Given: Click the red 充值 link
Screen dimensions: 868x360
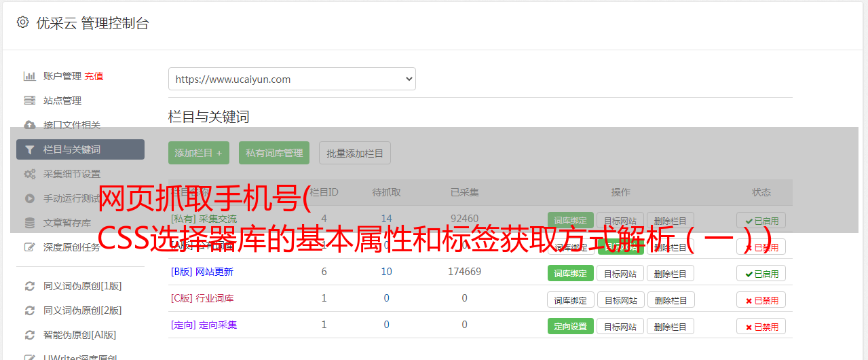Looking at the screenshot, I should coord(94,76).
